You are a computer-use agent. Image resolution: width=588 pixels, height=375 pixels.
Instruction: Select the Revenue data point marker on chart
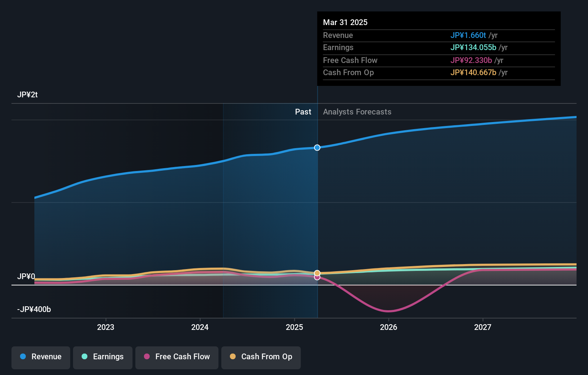click(x=317, y=147)
